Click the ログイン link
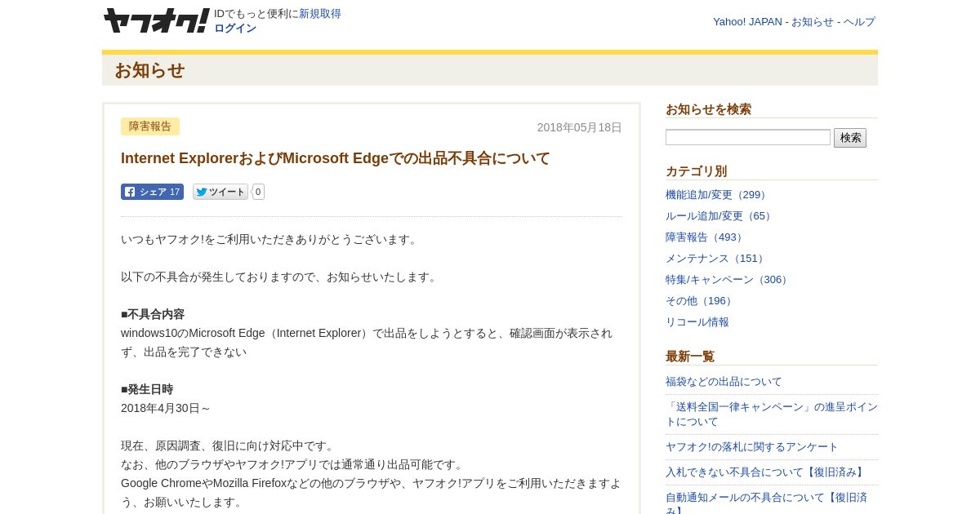The width and height of the screenshot is (980, 514). 235,29
